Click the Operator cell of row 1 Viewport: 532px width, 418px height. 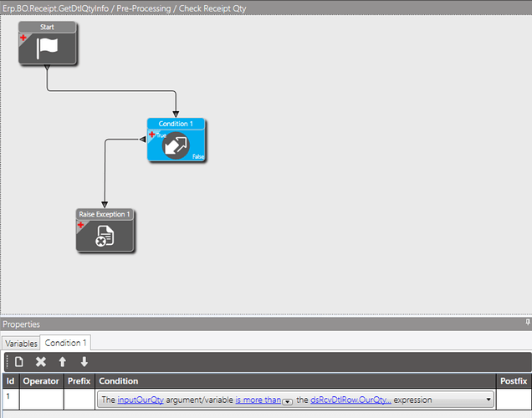click(41, 399)
